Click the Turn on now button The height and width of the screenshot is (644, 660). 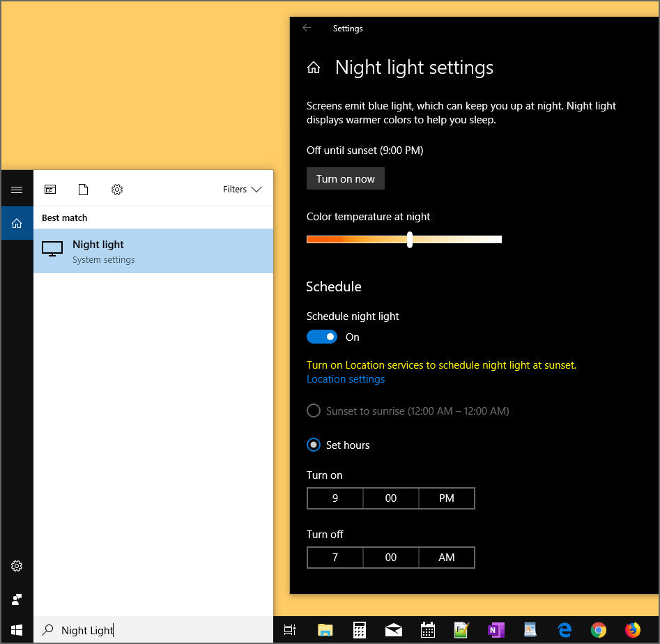coord(345,178)
